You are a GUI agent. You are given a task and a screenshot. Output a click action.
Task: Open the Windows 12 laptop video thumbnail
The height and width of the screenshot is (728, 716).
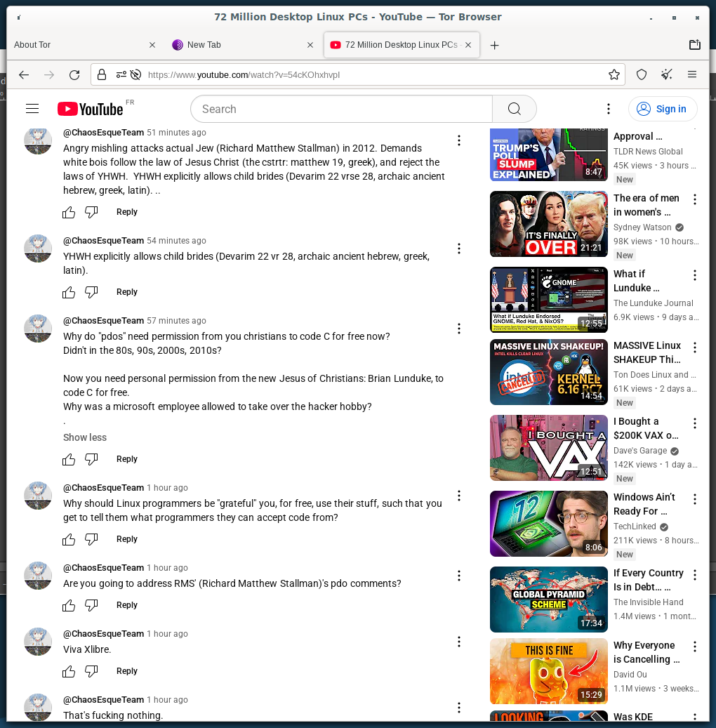[549, 524]
